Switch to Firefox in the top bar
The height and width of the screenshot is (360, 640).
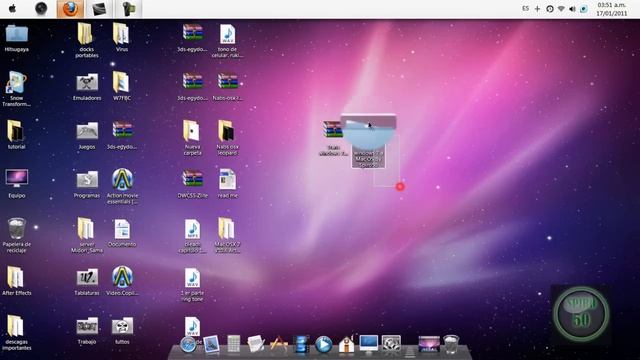(x=70, y=9)
